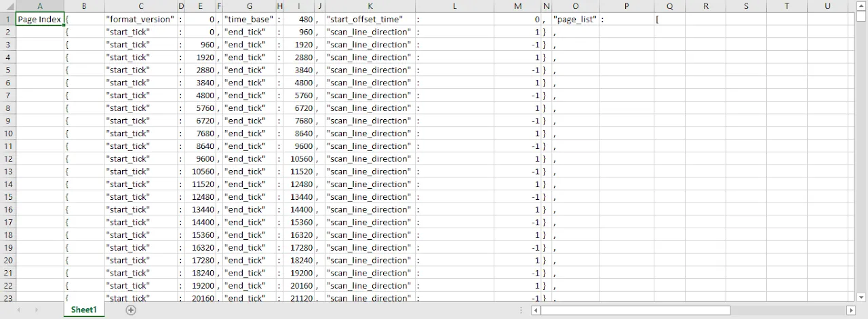Select the "page_list" cell

[575, 20]
